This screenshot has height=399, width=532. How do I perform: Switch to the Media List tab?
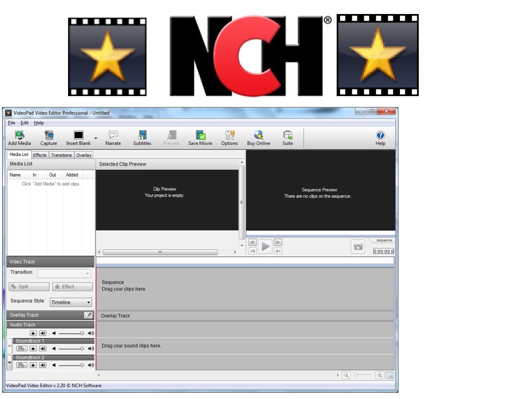pos(19,154)
